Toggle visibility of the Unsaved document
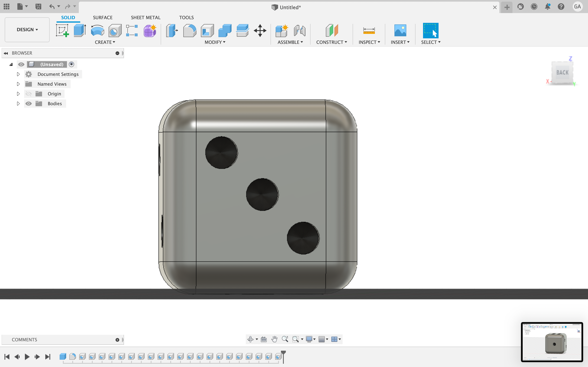The height and width of the screenshot is (367, 588). pos(21,64)
